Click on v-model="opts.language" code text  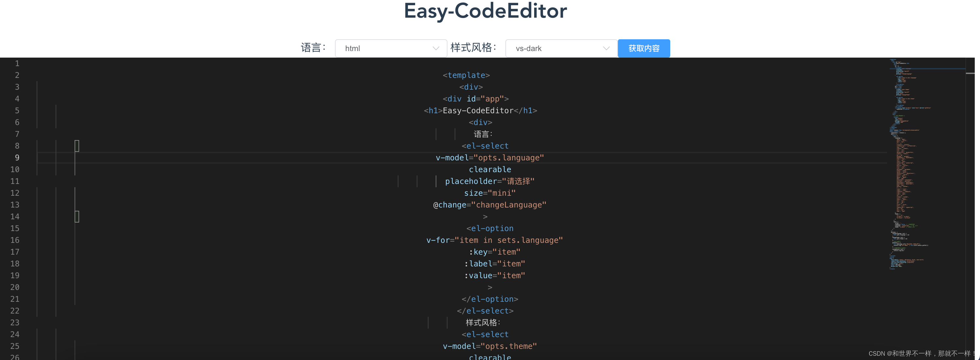pos(490,157)
